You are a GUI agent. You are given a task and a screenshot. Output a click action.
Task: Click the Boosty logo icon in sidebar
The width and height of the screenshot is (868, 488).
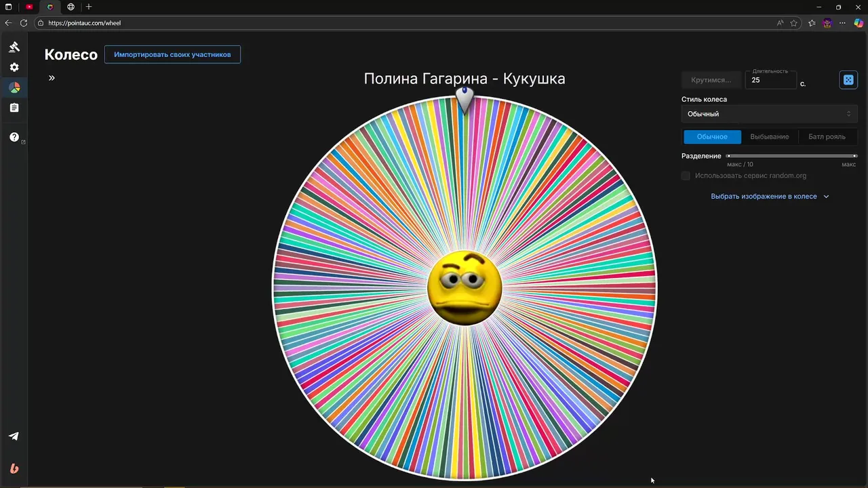(14, 468)
